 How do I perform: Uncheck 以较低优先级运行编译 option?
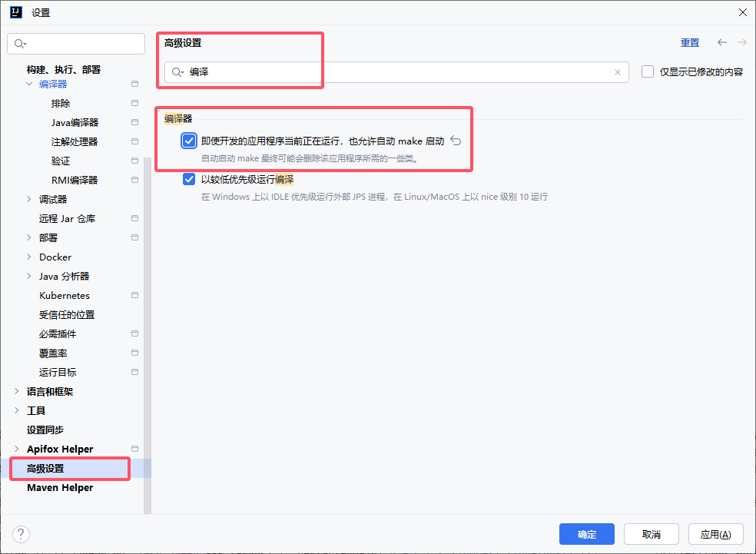tap(189, 179)
